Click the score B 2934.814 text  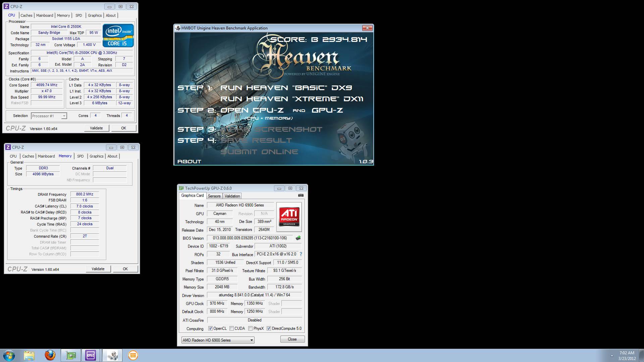pyautogui.click(x=319, y=40)
